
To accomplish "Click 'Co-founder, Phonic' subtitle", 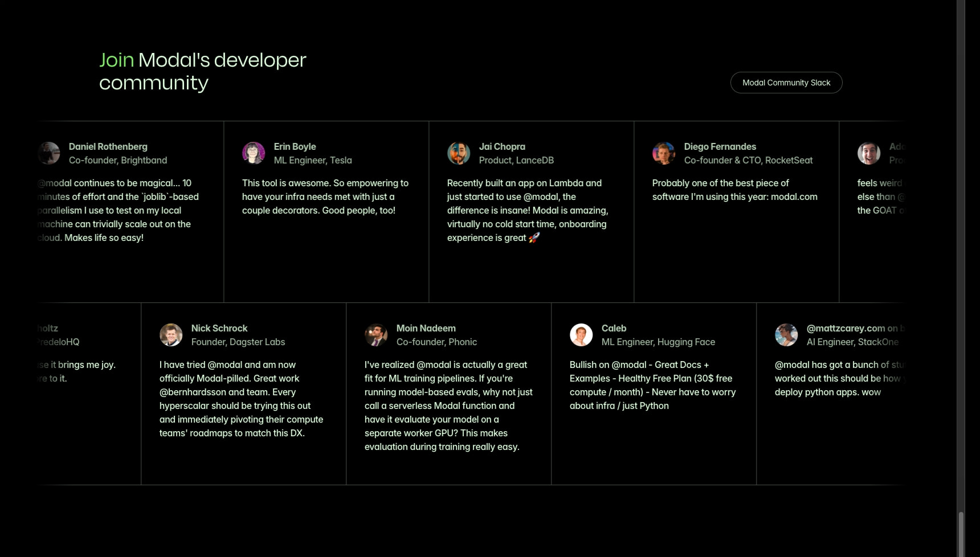I will point(436,342).
